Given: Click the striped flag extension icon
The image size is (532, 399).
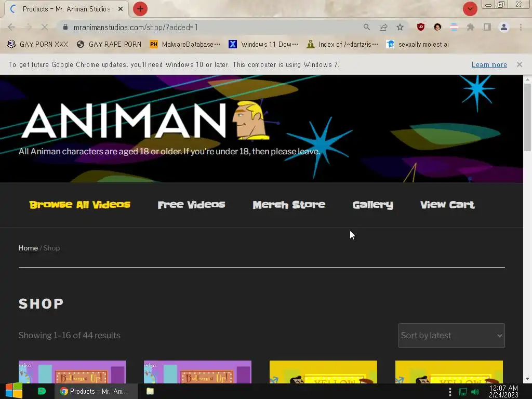Looking at the screenshot, I should point(454,27).
